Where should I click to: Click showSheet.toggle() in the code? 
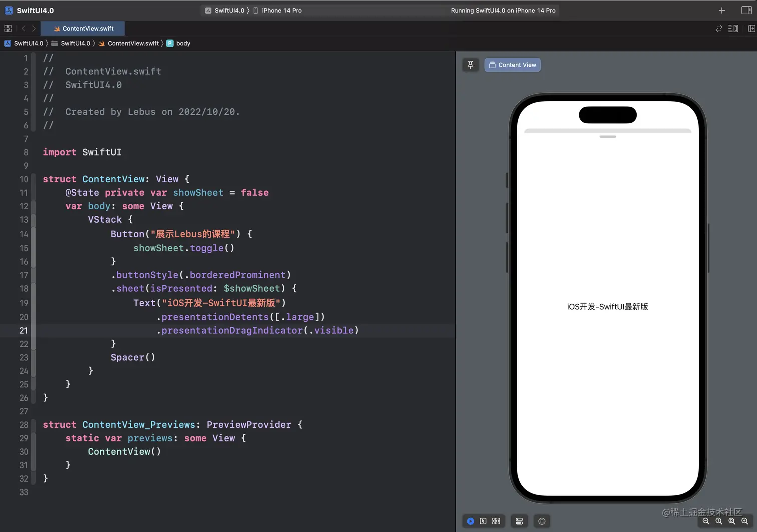coord(184,248)
